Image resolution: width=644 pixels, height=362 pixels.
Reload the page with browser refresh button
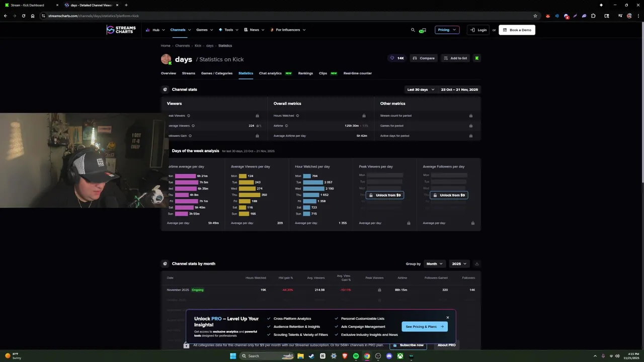click(23, 16)
